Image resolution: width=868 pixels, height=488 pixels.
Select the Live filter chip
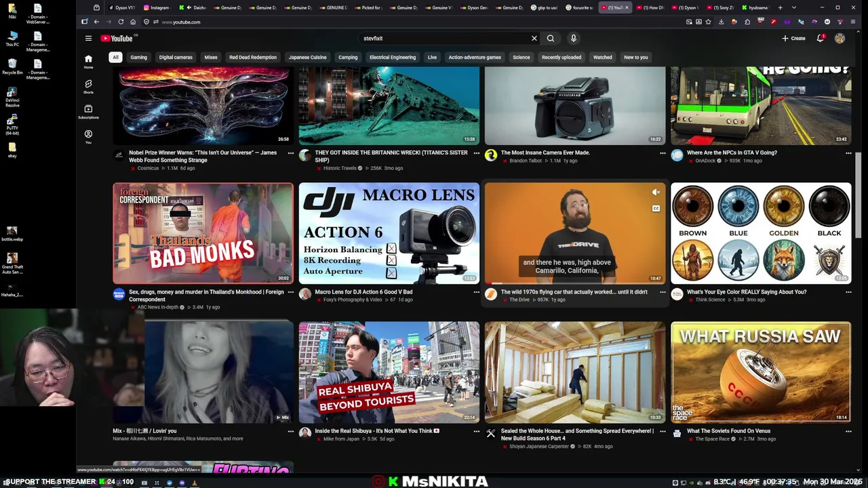pos(432,57)
